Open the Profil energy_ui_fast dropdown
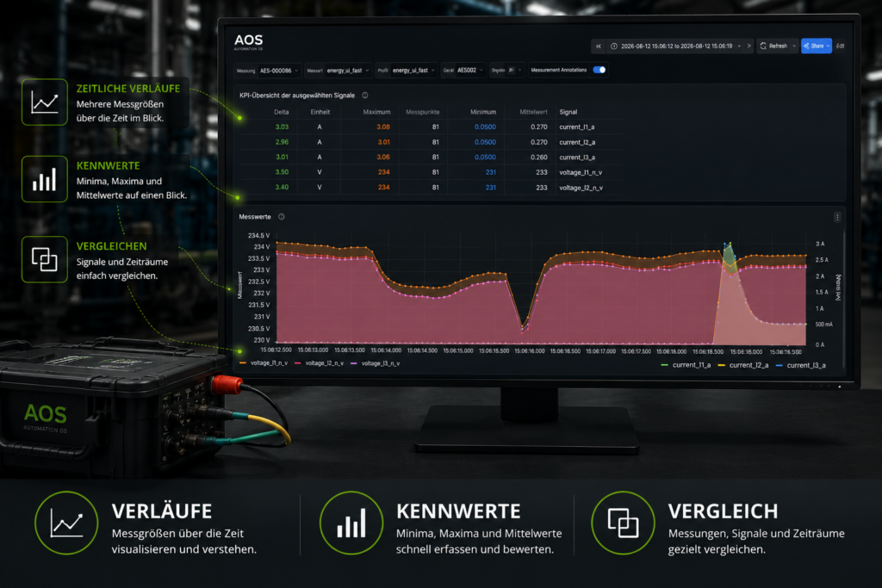882x588 pixels. tap(407, 71)
